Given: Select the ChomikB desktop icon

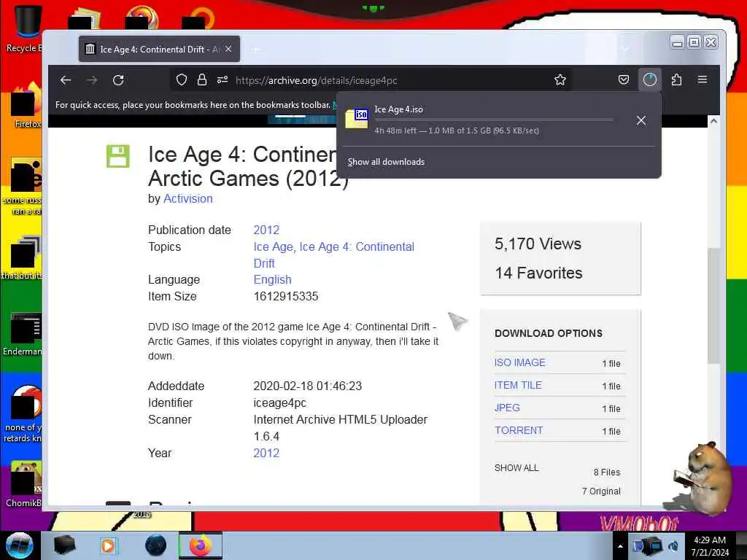Looking at the screenshot, I should pyautogui.click(x=24, y=483).
